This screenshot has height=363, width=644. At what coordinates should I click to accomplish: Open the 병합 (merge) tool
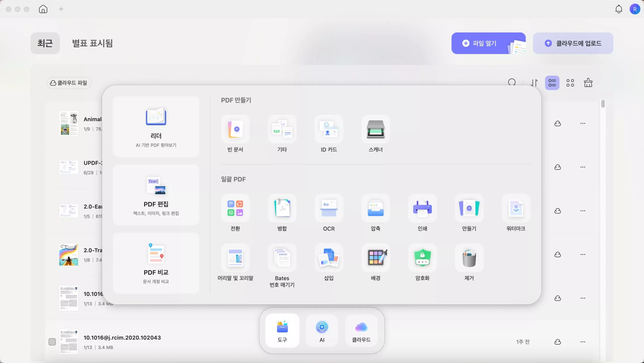pos(282,209)
